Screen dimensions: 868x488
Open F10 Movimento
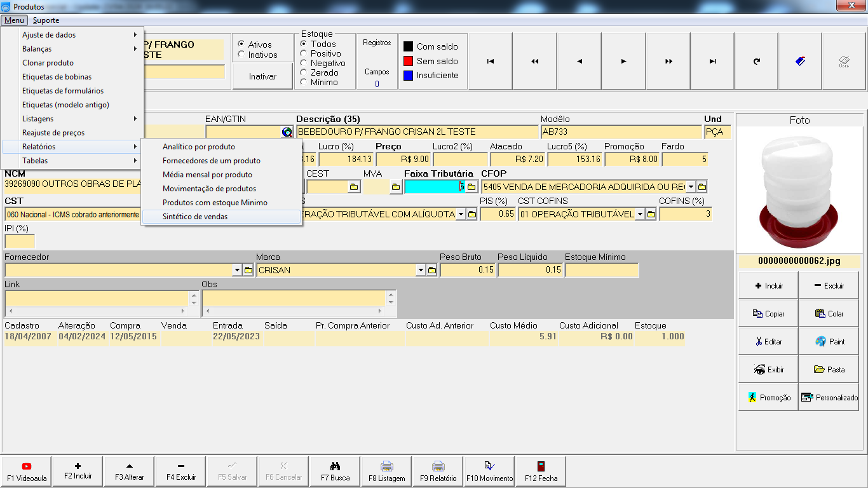pyautogui.click(x=489, y=471)
